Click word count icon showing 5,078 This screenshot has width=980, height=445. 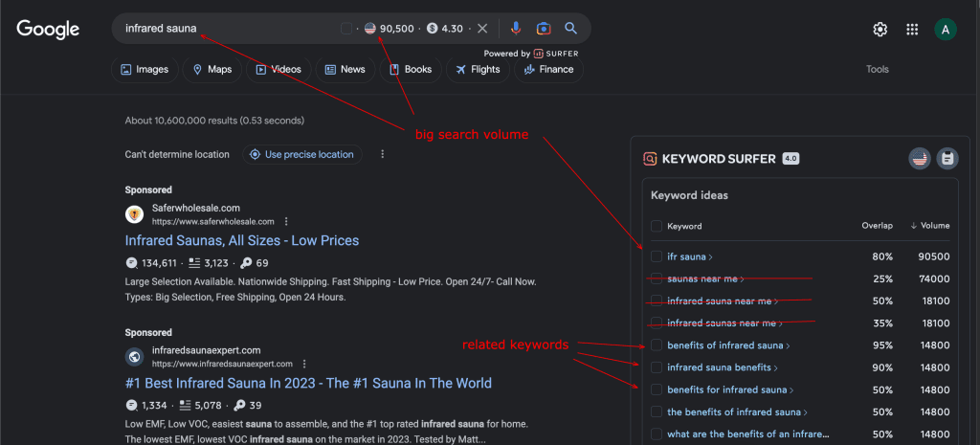pos(185,406)
